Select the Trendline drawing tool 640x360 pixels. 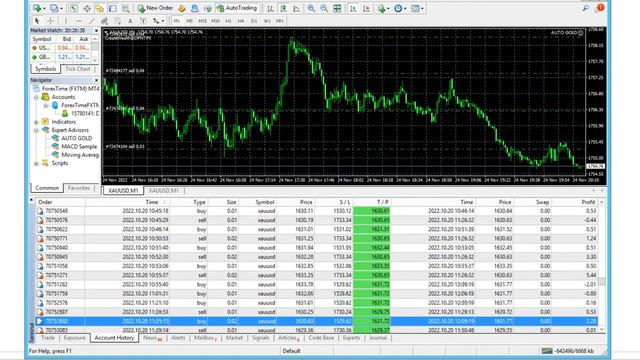tap(92, 21)
